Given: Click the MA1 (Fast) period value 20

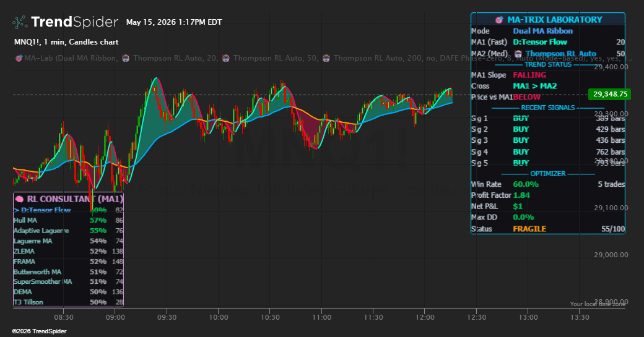Looking at the screenshot, I should (x=620, y=42).
